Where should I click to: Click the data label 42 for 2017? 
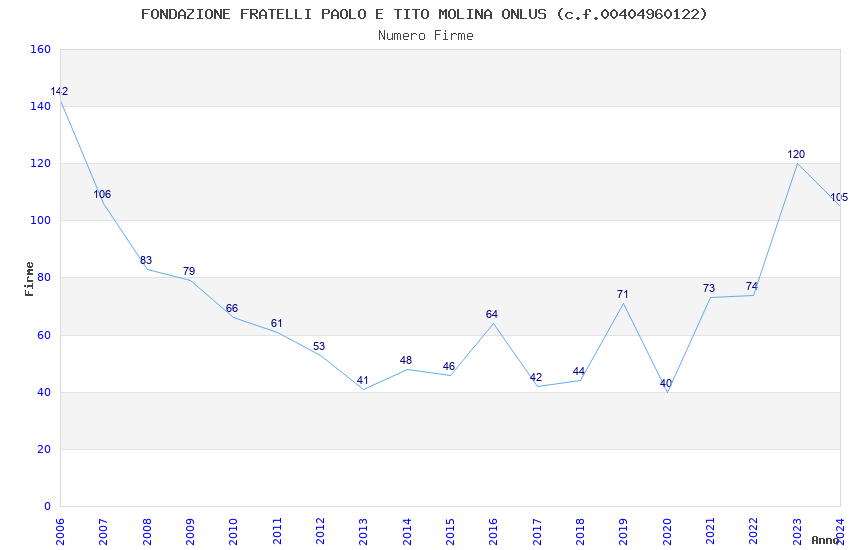click(536, 377)
